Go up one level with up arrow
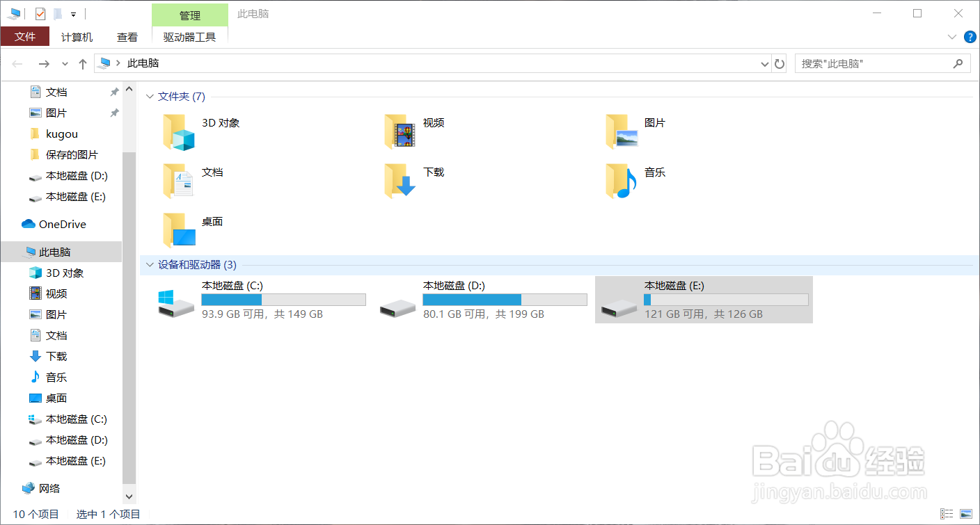 (83, 63)
